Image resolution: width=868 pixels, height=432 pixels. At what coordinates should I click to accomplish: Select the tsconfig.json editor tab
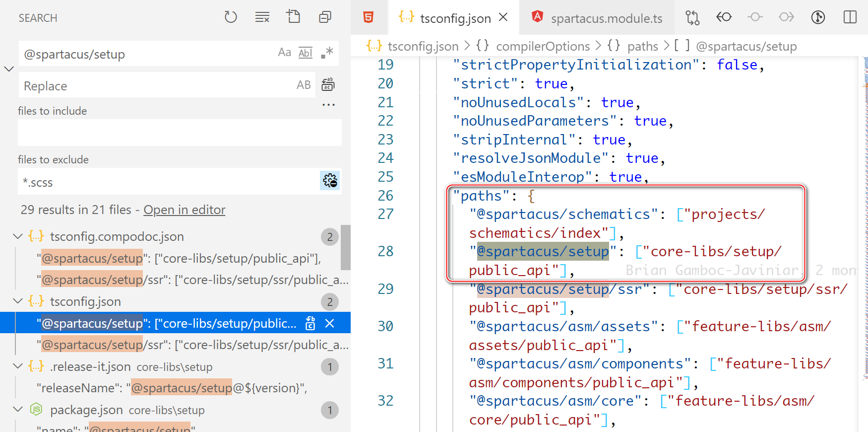click(454, 17)
